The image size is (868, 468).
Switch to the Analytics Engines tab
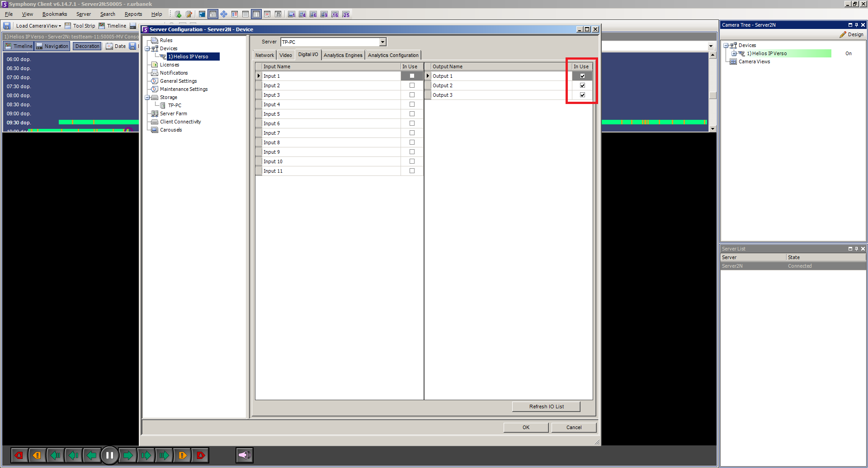(343, 55)
